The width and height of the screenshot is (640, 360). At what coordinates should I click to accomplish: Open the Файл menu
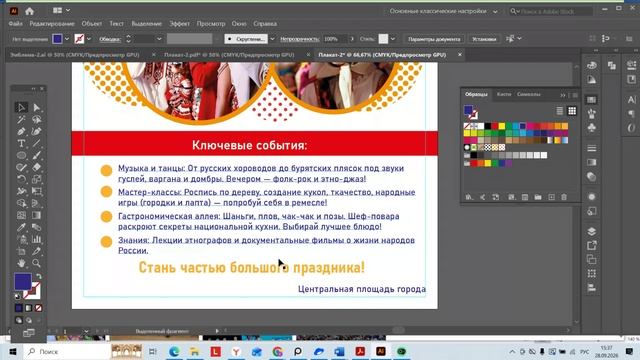pyautogui.click(x=16, y=24)
